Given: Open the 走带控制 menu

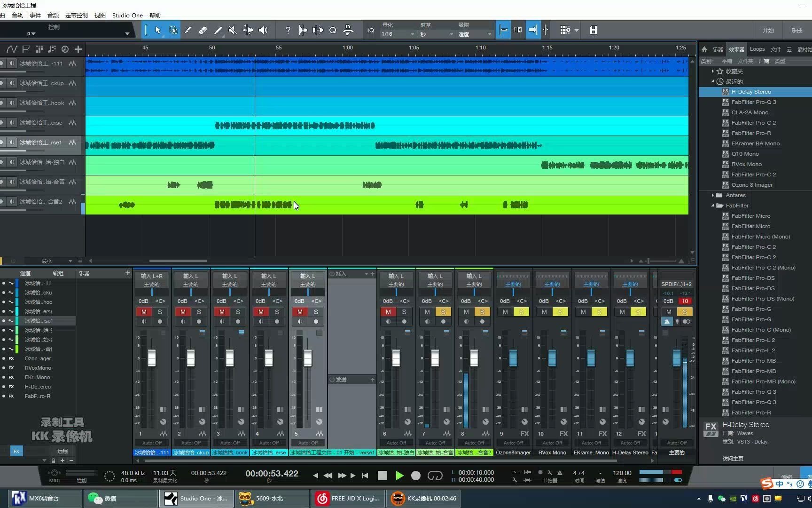Looking at the screenshot, I should coord(77,15).
